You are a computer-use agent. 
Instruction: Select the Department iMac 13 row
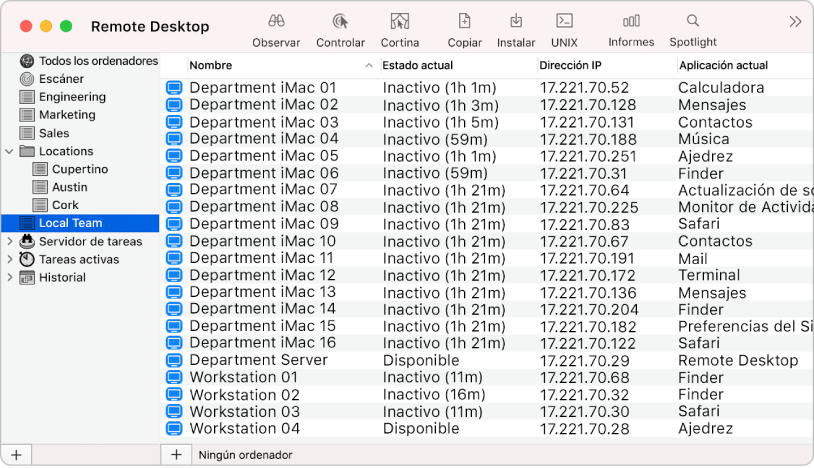tap(487, 292)
